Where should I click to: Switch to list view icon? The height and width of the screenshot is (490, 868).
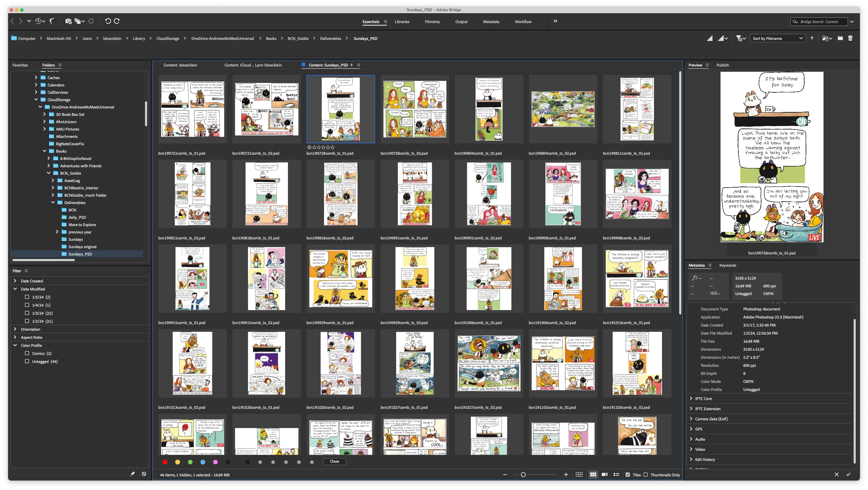pyautogui.click(x=616, y=475)
